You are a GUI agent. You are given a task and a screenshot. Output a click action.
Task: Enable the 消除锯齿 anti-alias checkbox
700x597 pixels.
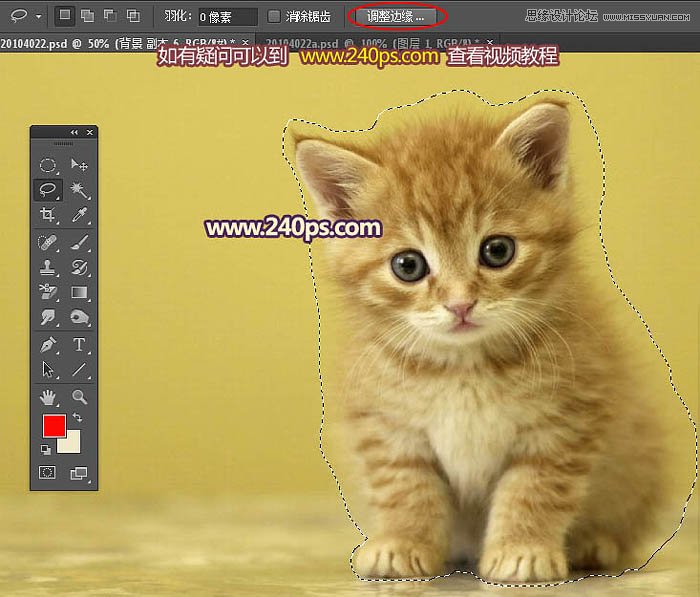click(274, 17)
